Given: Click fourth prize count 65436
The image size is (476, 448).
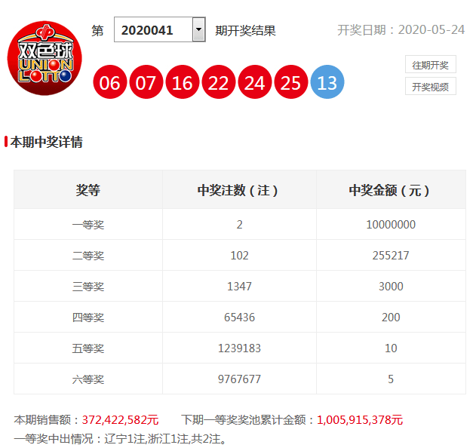Looking at the screenshot, I should click(240, 318).
